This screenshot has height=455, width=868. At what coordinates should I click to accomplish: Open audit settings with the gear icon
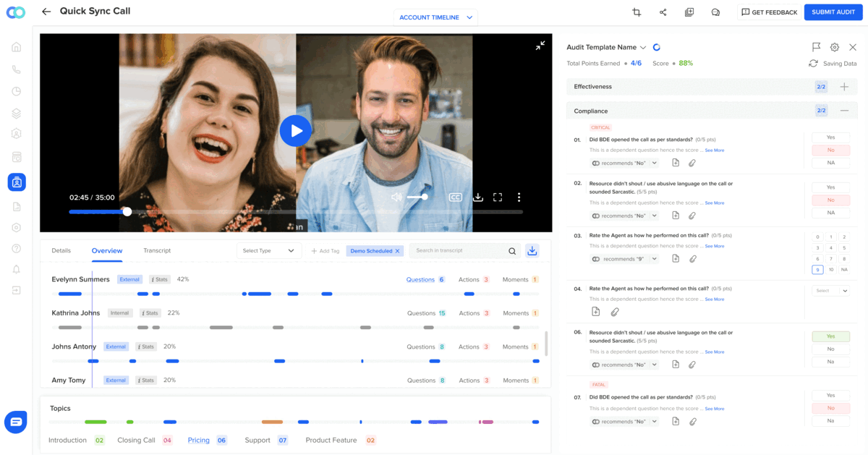[834, 46]
